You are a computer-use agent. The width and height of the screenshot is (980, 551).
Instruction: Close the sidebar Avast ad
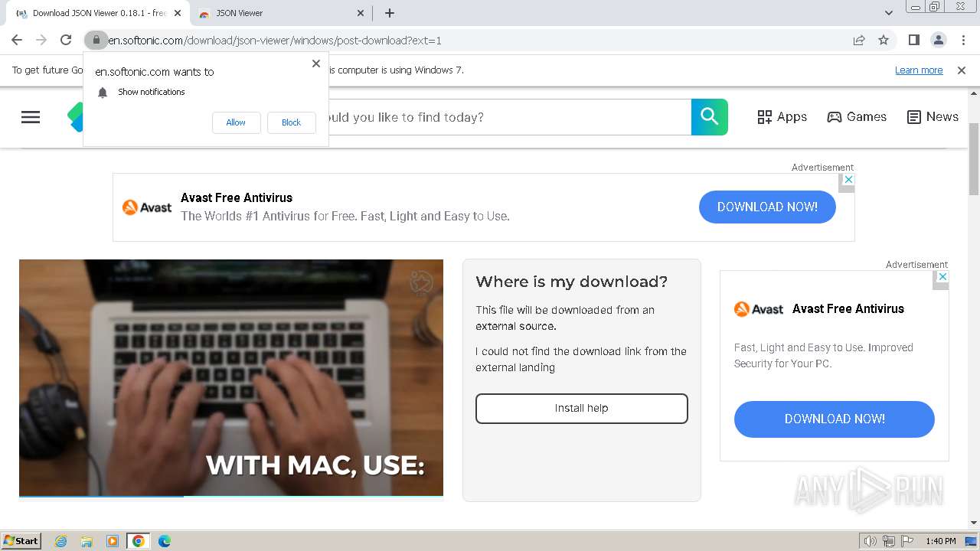click(x=942, y=277)
